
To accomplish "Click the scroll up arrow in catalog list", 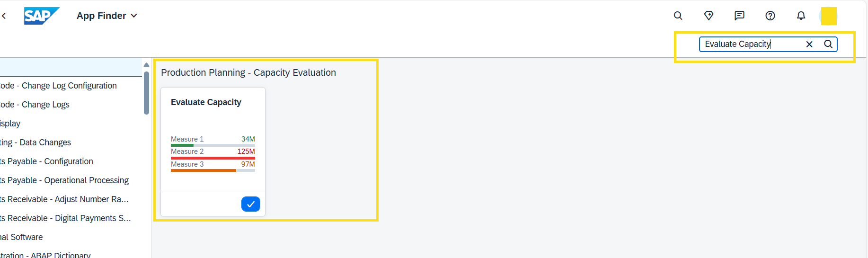I will coord(146,65).
